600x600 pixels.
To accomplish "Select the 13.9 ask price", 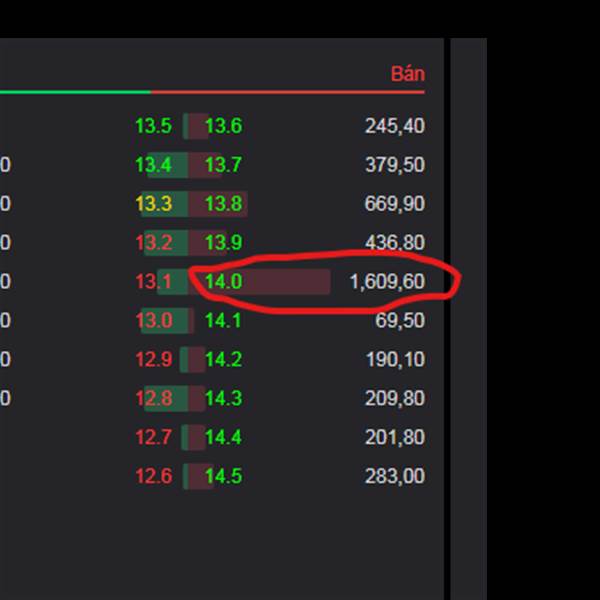I will [224, 243].
